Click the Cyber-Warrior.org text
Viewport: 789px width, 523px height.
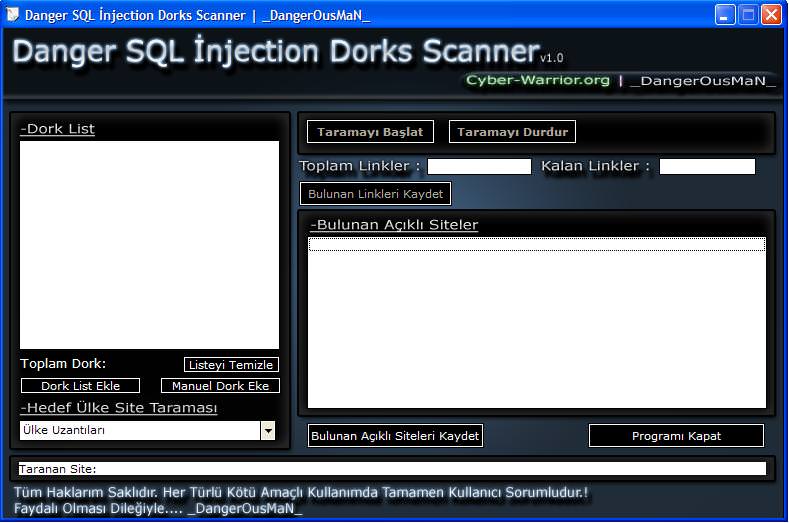coord(538,80)
